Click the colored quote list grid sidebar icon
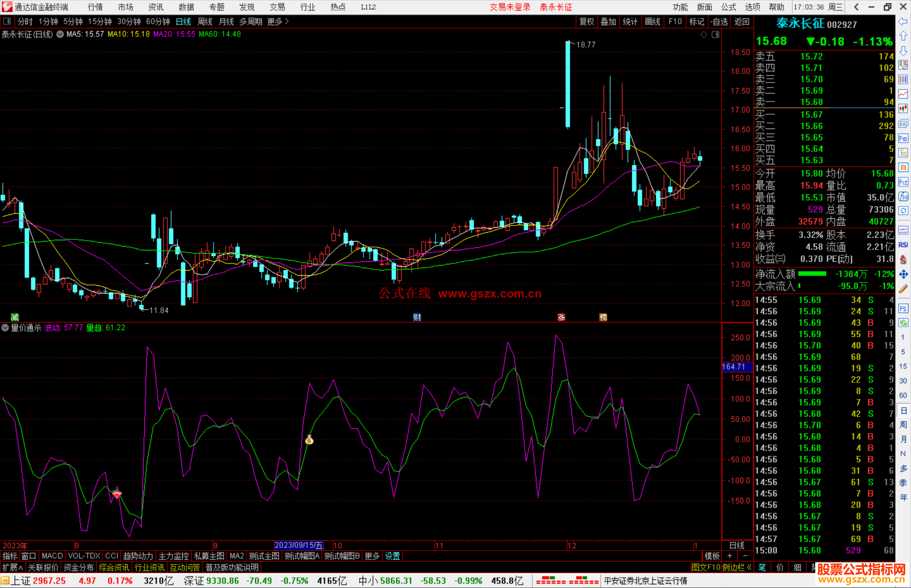 [903, 80]
